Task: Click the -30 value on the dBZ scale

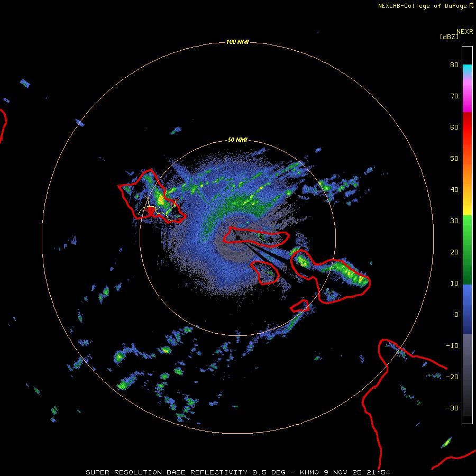Action: pos(452,408)
